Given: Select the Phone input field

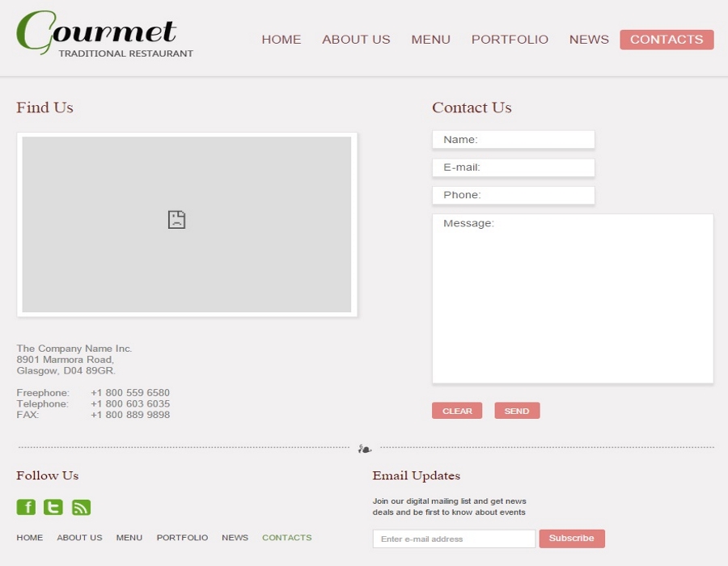Looking at the screenshot, I should pyautogui.click(x=514, y=195).
